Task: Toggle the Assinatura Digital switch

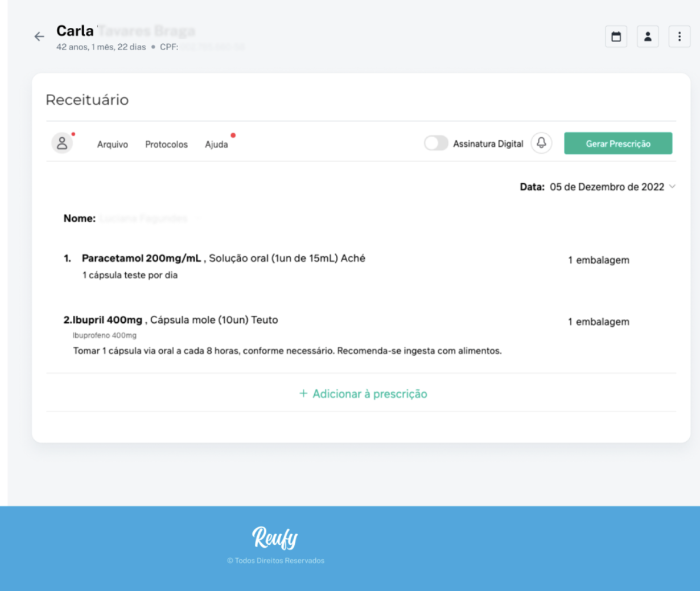Action: point(436,143)
